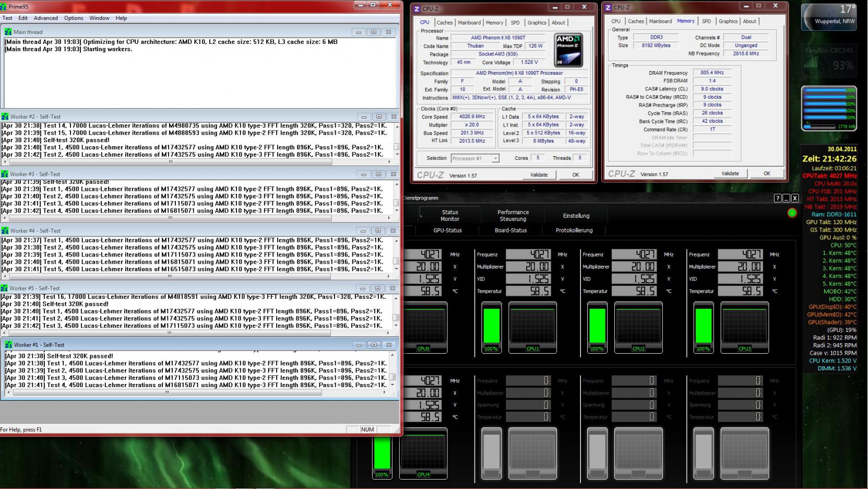Click the Worker #4 Self-Test window icon
This screenshot has height=489, width=868.
coord(5,230)
